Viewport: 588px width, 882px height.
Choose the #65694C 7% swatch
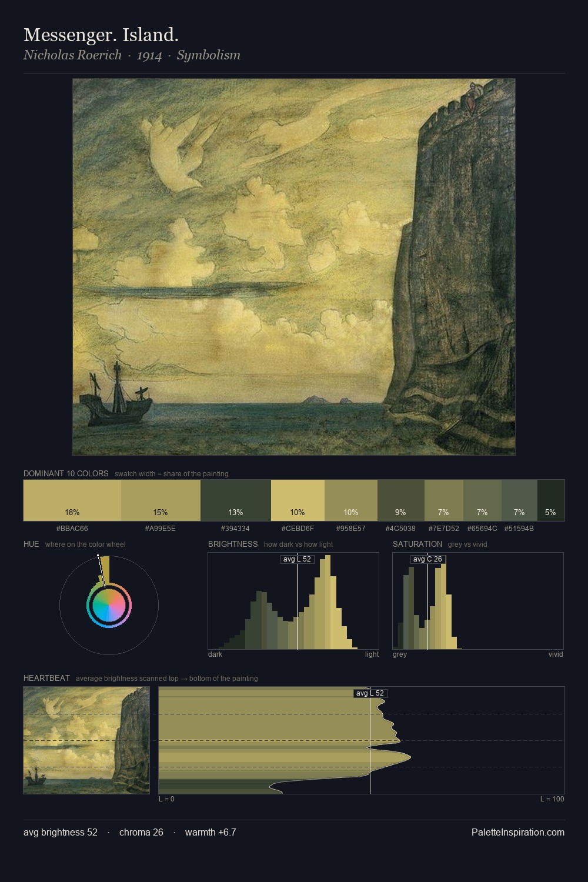pos(482,500)
